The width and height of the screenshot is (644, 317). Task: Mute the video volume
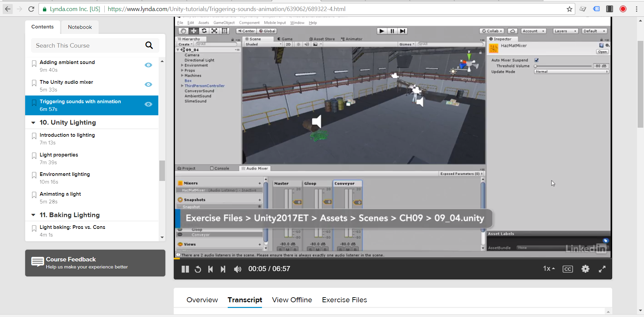[237, 269]
